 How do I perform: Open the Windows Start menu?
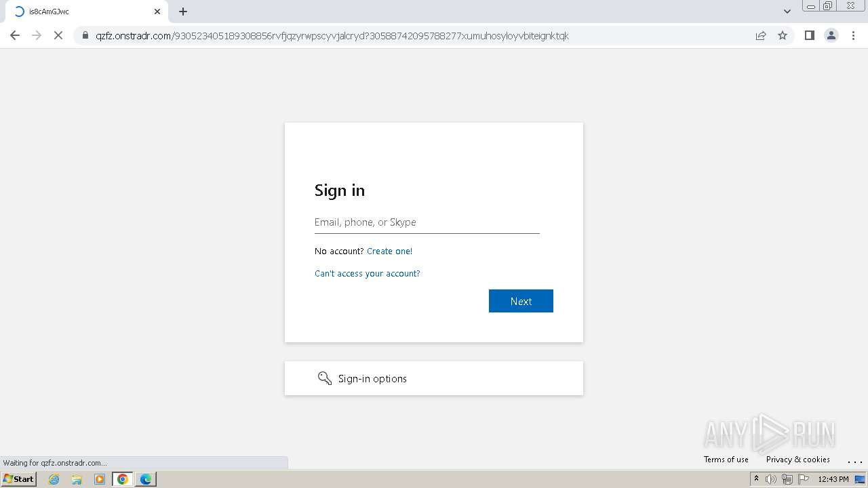[x=19, y=479]
